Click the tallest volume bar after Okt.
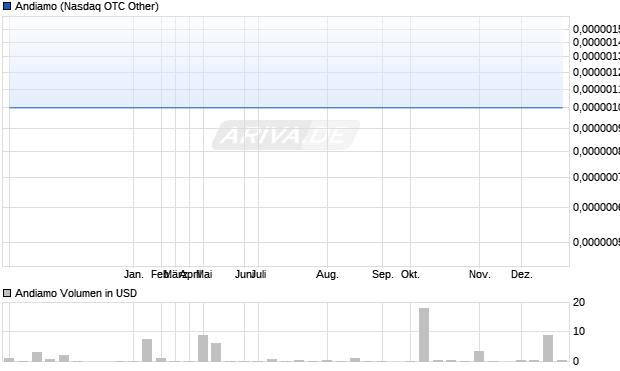620x371 pixels. 424,335
